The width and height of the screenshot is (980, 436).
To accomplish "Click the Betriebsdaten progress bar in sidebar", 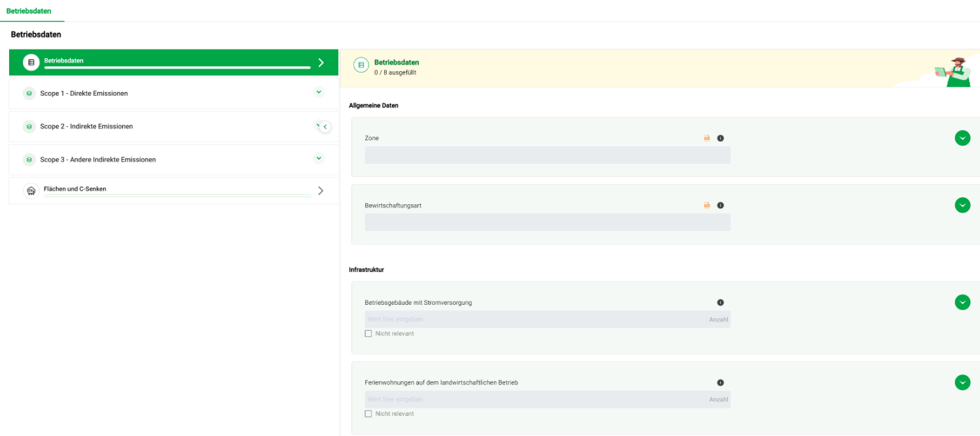I will tap(177, 67).
